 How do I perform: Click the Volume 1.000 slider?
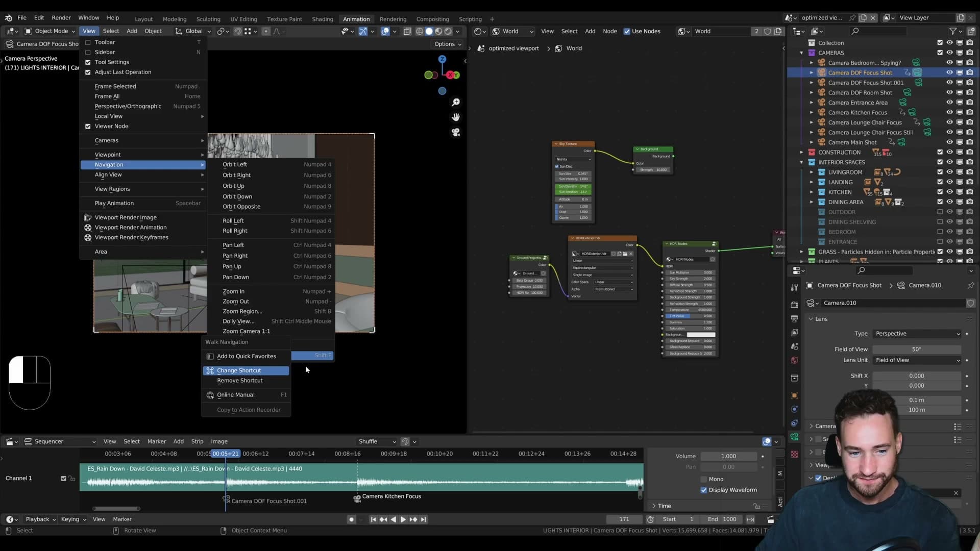click(x=728, y=456)
